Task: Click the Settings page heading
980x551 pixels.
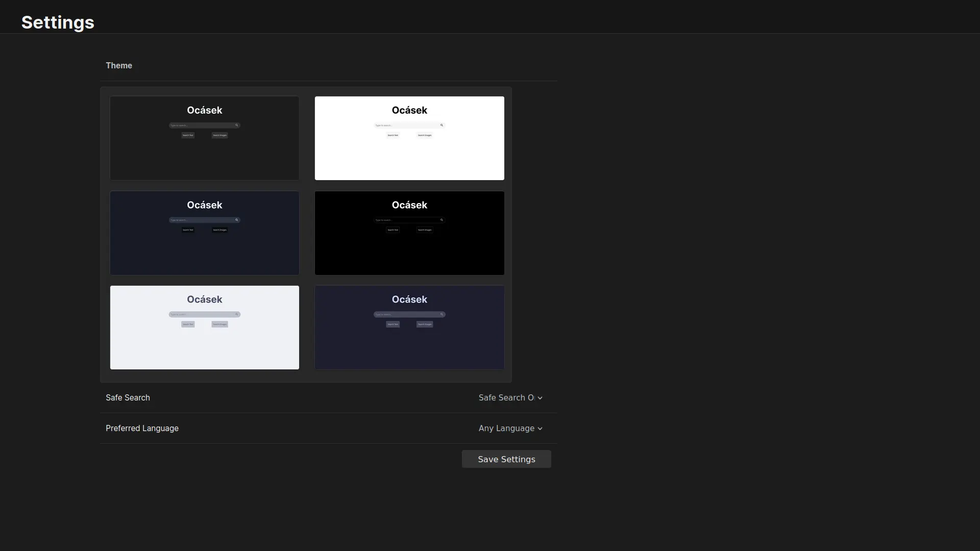Action: 58,22
